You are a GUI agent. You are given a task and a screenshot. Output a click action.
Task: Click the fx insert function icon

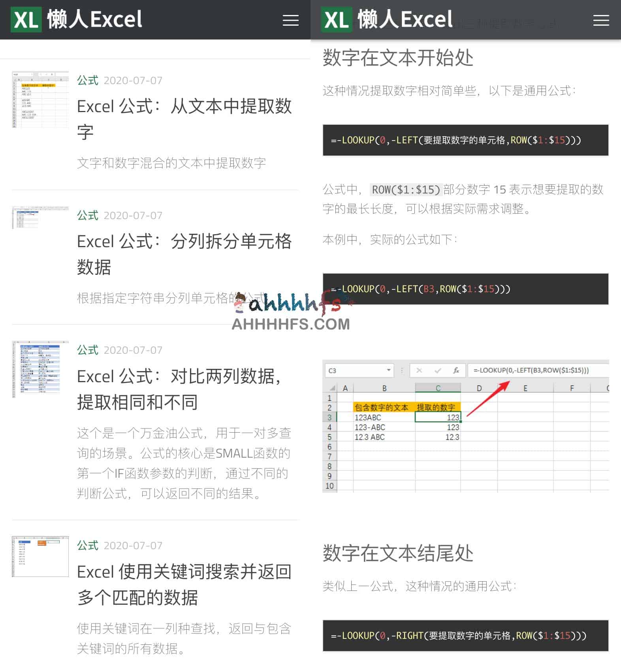point(456,370)
